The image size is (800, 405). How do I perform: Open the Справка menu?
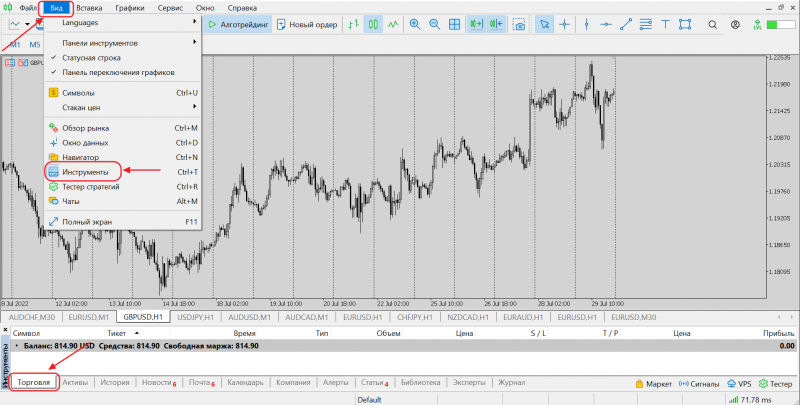tap(242, 8)
